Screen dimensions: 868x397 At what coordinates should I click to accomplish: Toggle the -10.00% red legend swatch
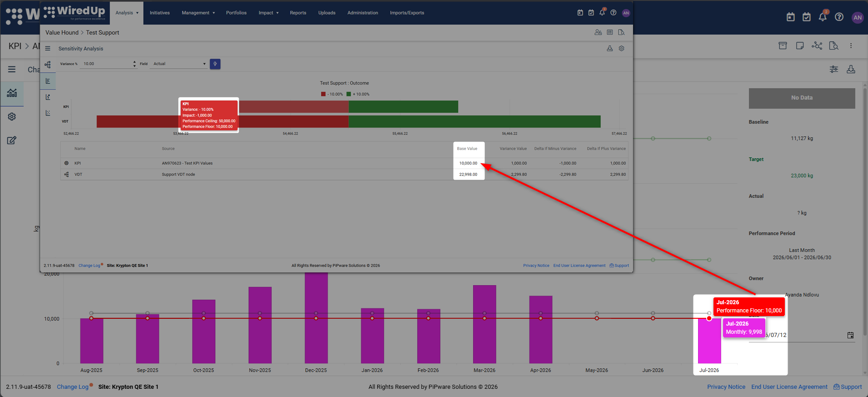(323, 94)
